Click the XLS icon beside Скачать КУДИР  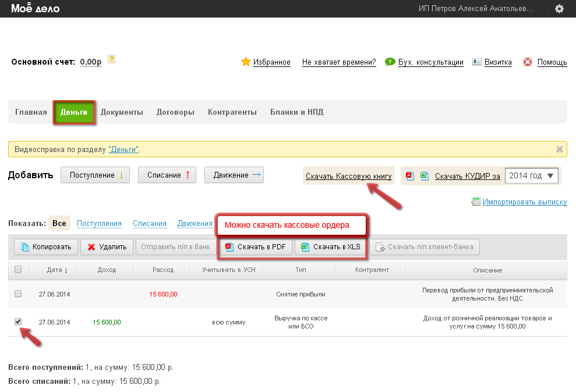tap(425, 176)
